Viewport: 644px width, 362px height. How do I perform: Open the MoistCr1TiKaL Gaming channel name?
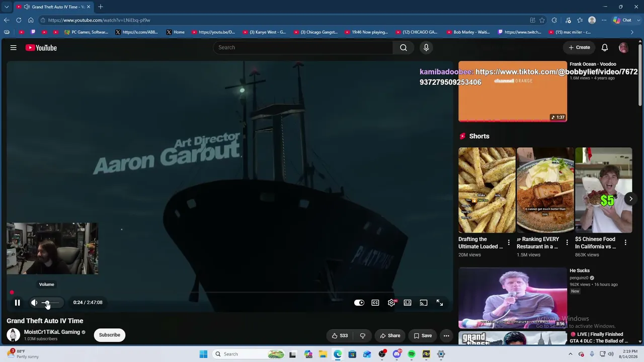[52, 332]
